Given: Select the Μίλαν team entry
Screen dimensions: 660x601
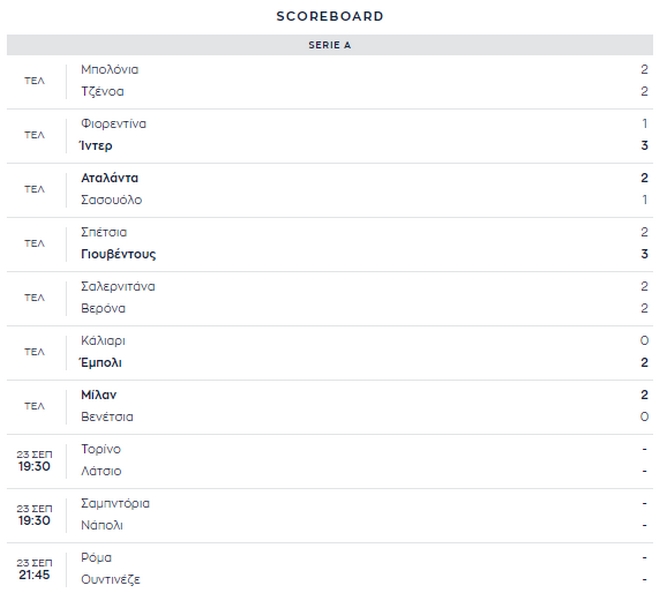Looking at the screenshot, I should click(x=98, y=395).
